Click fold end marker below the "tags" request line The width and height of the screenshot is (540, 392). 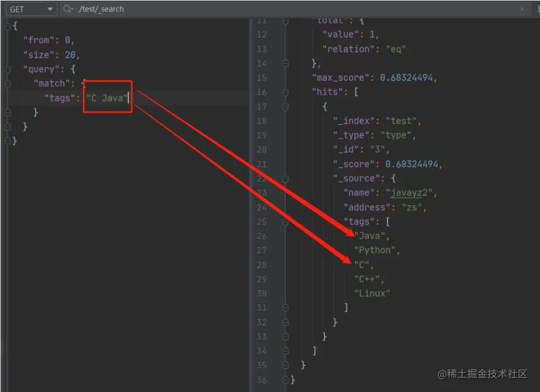pyautogui.click(x=8, y=113)
